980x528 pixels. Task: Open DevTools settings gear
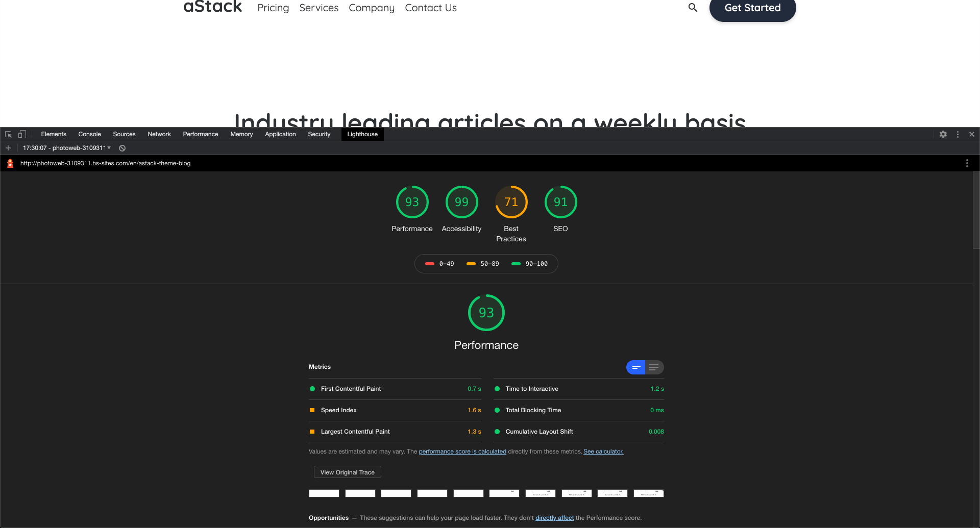pos(943,134)
